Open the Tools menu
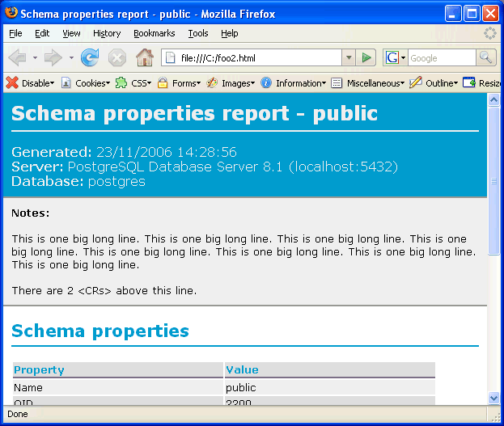The height and width of the screenshot is (426, 504). click(198, 33)
